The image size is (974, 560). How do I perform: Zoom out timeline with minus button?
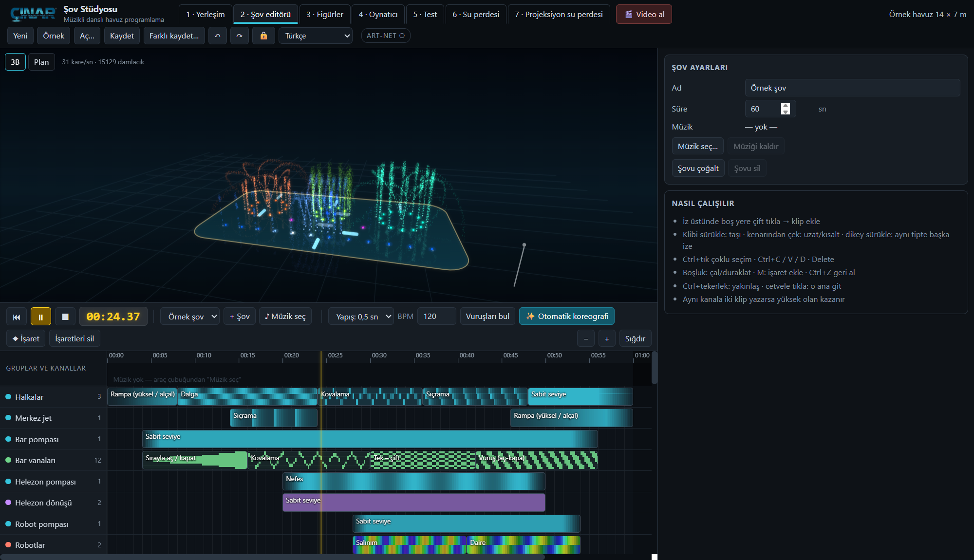coord(586,338)
